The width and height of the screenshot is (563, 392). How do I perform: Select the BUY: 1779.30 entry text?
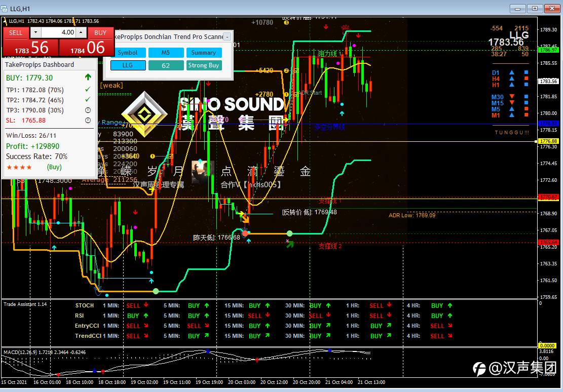[x=29, y=78]
